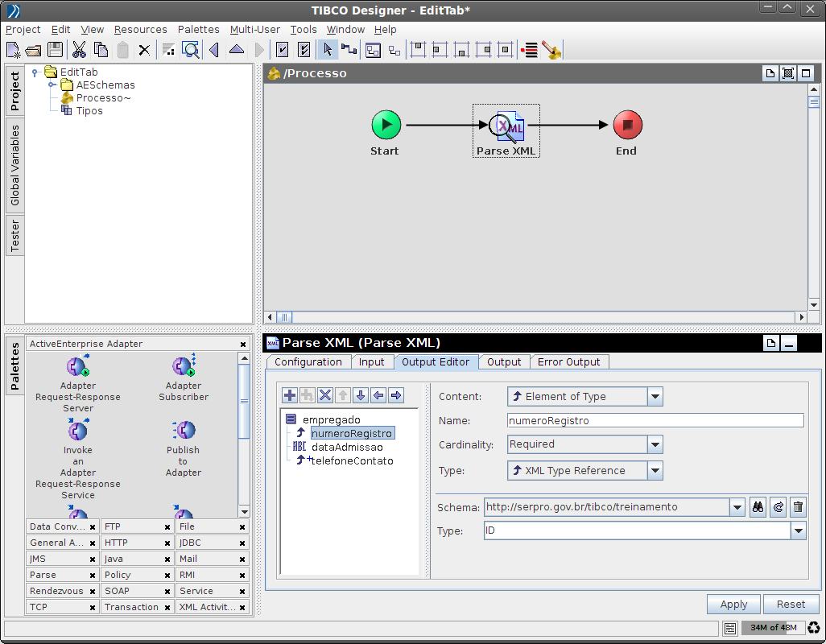Activate the selection arrow tool

click(x=328, y=50)
